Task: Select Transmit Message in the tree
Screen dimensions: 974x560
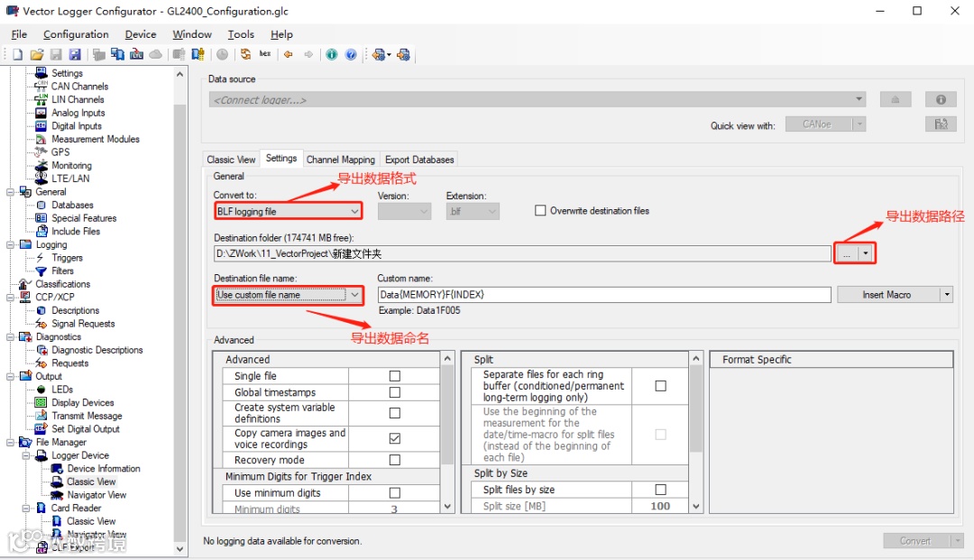Action: click(87, 416)
